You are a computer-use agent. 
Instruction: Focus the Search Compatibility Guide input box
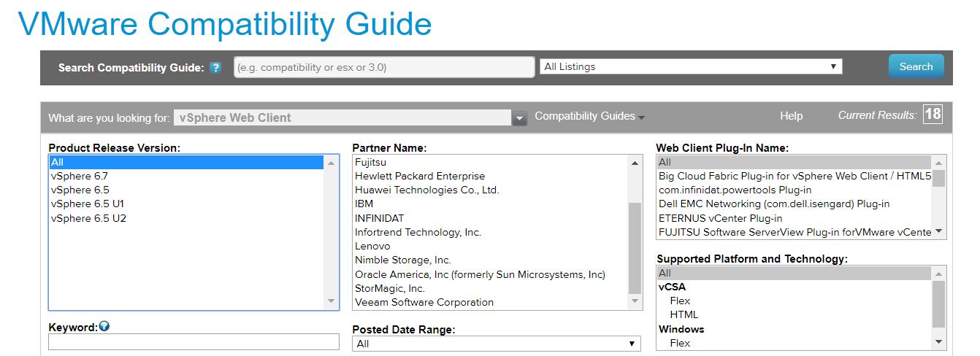384,67
